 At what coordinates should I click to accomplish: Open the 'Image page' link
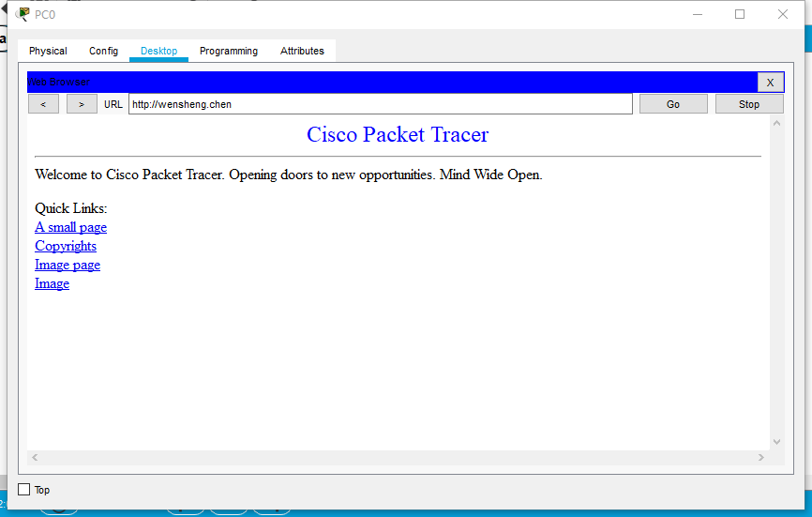click(68, 265)
